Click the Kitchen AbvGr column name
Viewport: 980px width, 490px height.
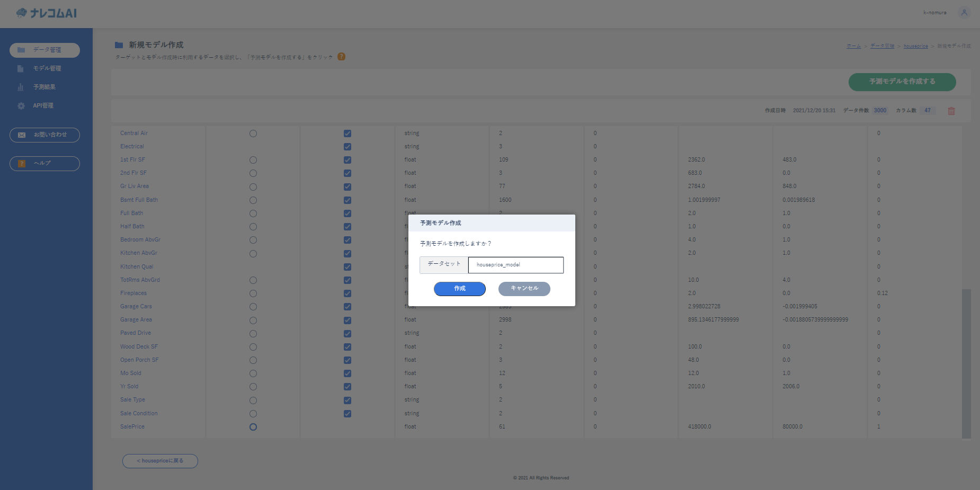click(x=139, y=253)
